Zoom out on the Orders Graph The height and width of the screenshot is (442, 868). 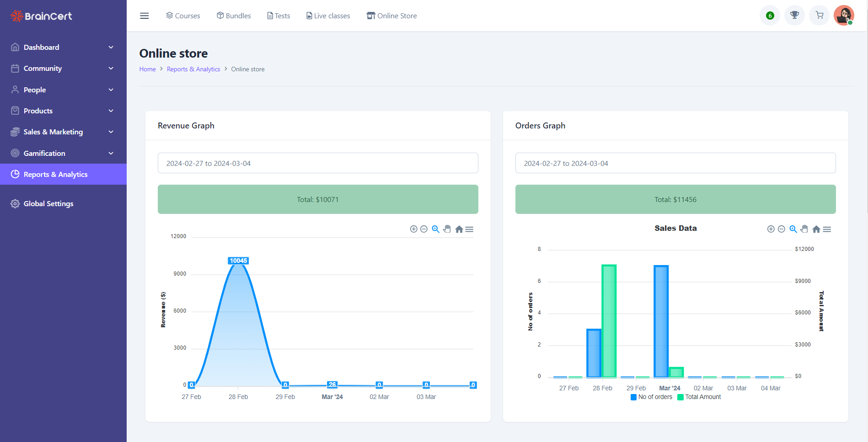[782, 229]
